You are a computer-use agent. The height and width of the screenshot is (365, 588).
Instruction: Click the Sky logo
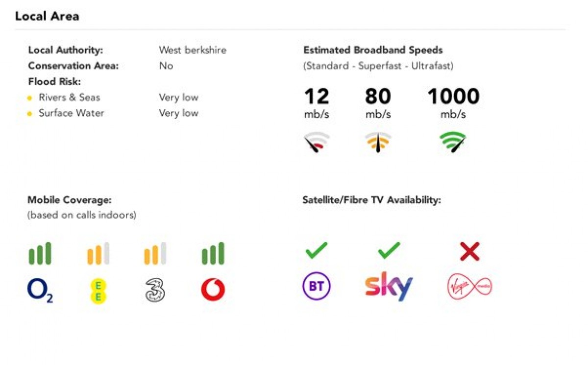tap(389, 287)
